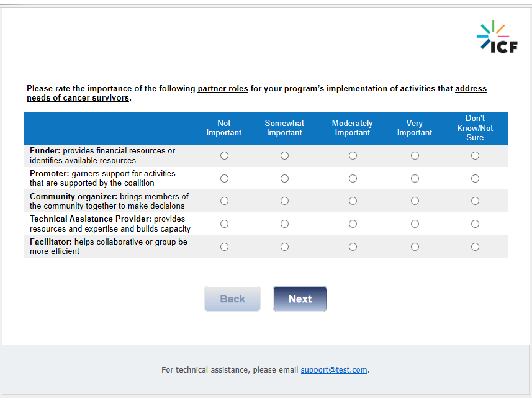Mark Promoter as Don't Know/Not Sure
Screen dimensions: 532x398
[x=475, y=179]
